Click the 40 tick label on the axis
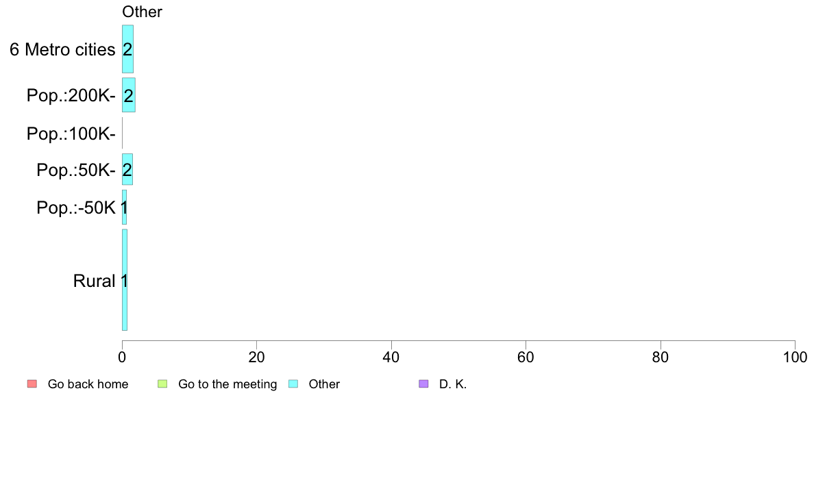 pyautogui.click(x=391, y=357)
